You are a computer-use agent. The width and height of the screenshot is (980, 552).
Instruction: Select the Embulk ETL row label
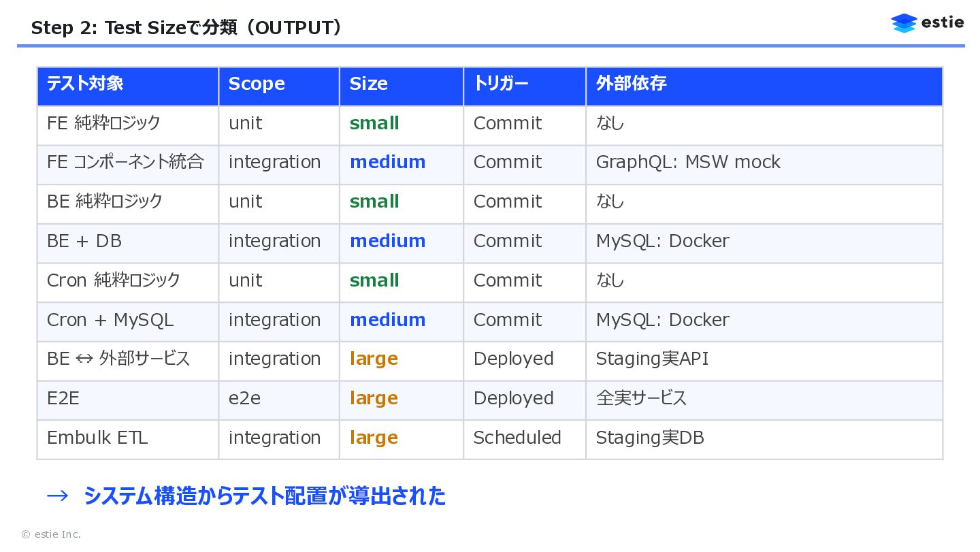pos(97,438)
